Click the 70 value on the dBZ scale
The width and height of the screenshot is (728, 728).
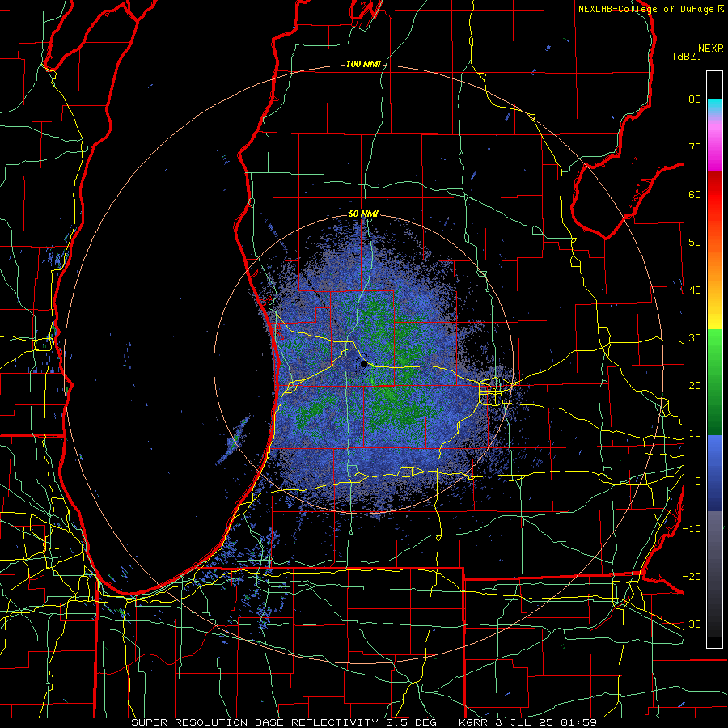[695, 146]
